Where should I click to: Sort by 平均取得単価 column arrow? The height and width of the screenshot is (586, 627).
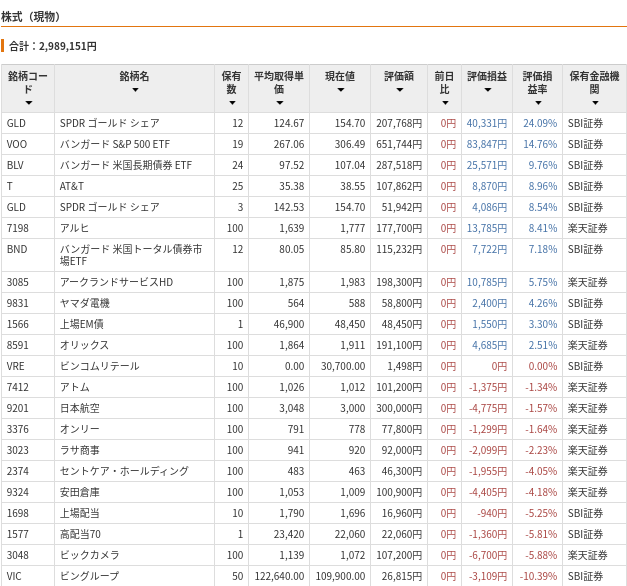[280, 103]
